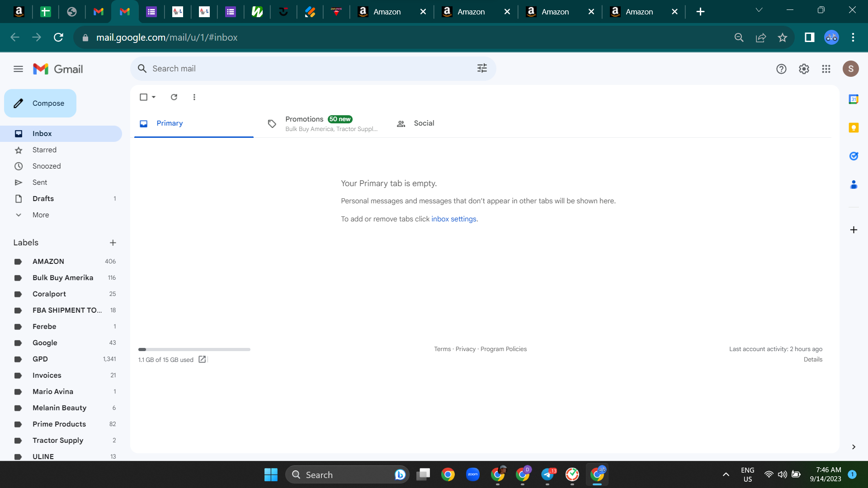Open the GPD label
Viewport: 868px width, 488px height.
click(x=61, y=359)
